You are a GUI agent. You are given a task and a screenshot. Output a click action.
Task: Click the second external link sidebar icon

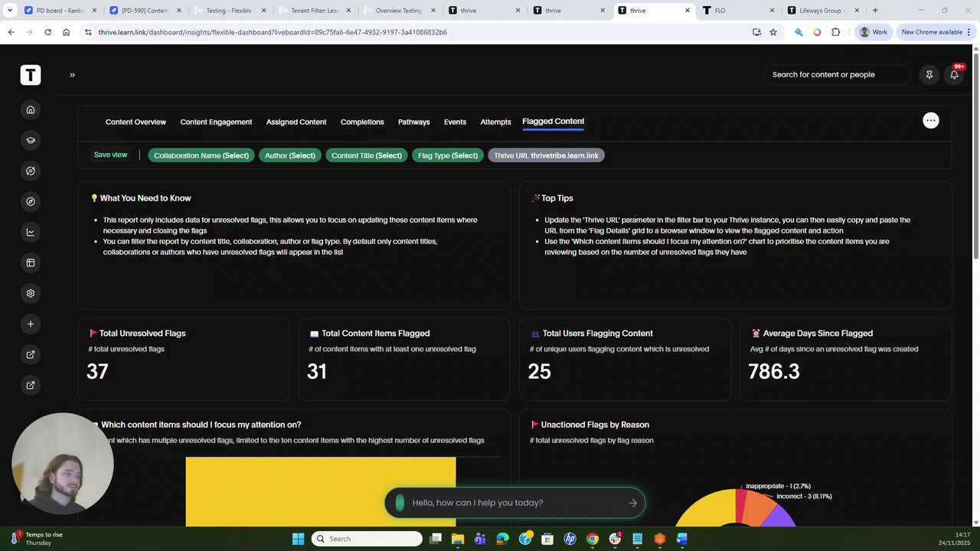coord(31,385)
